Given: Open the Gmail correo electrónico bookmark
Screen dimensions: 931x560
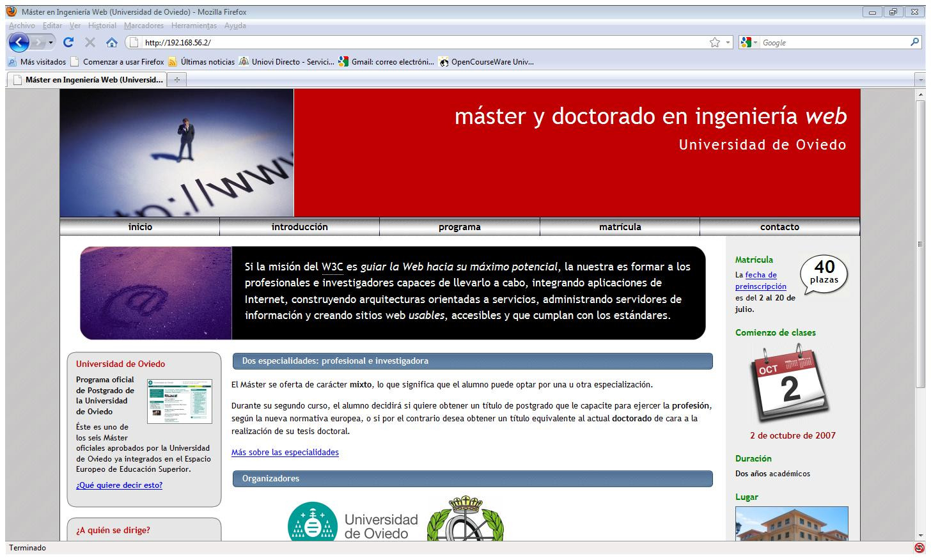Looking at the screenshot, I should click(x=387, y=62).
